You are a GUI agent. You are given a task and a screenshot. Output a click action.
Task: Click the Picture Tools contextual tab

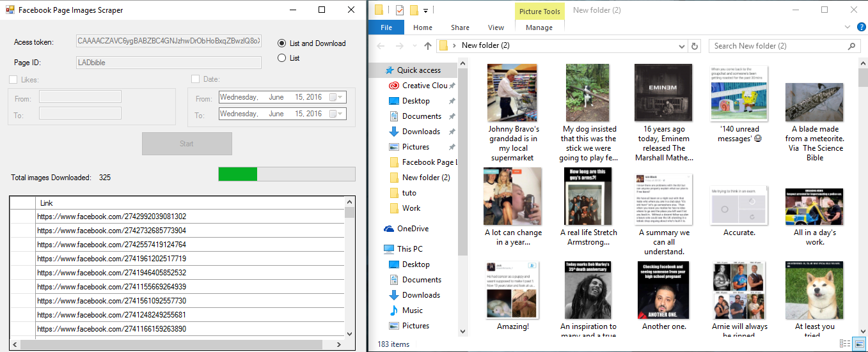click(x=540, y=11)
